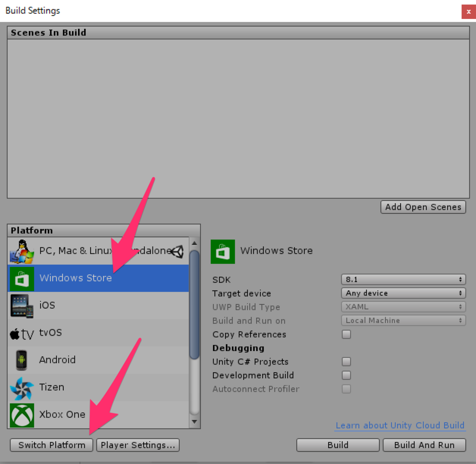Select the Windows Store platform row
This screenshot has height=464, width=476.
pyautogui.click(x=98, y=278)
